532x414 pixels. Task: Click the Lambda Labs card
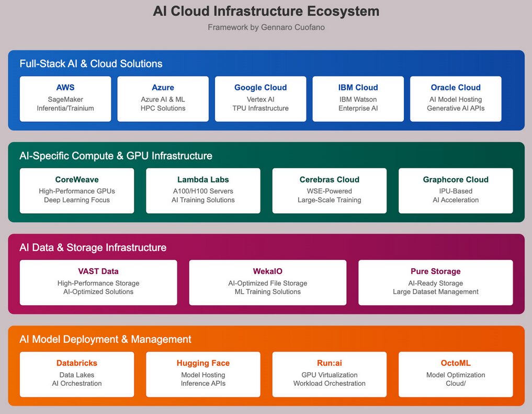203,190
